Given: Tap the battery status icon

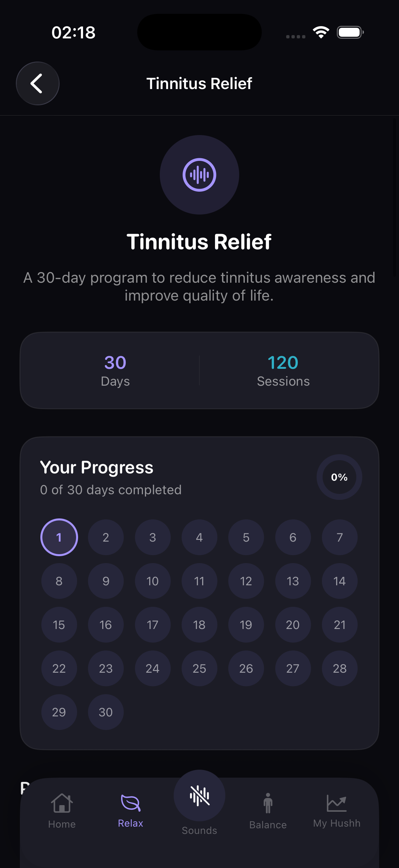Looking at the screenshot, I should (350, 32).
